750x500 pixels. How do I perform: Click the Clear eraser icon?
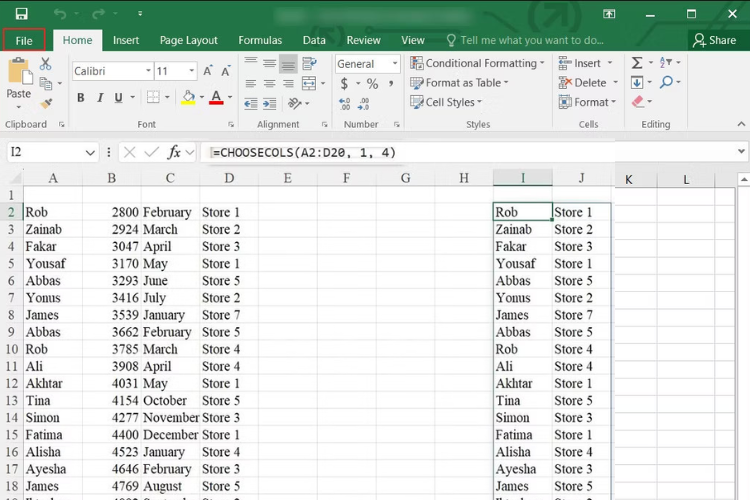coord(638,101)
